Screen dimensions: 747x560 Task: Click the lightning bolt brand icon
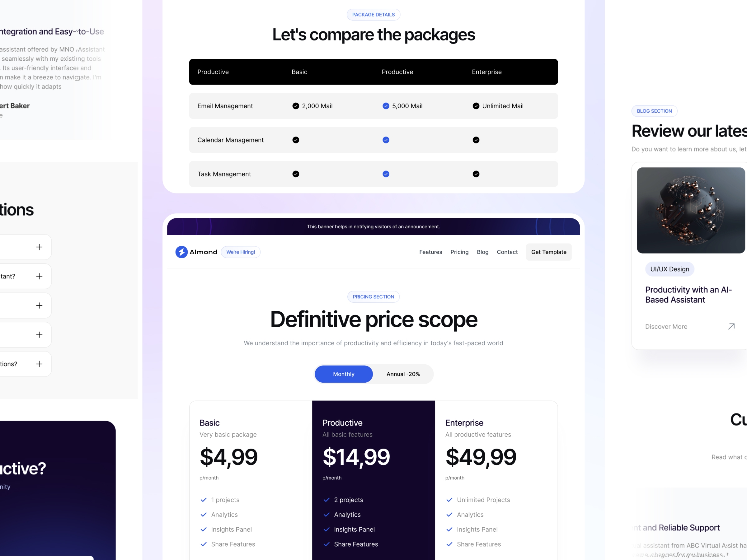pyautogui.click(x=181, y=252)
